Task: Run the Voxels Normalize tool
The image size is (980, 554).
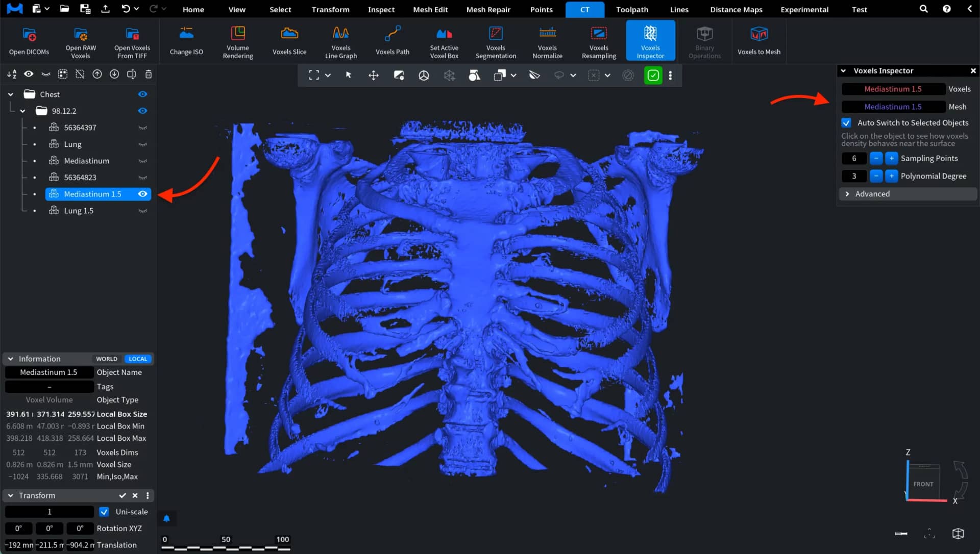Action: coord(547,41)
